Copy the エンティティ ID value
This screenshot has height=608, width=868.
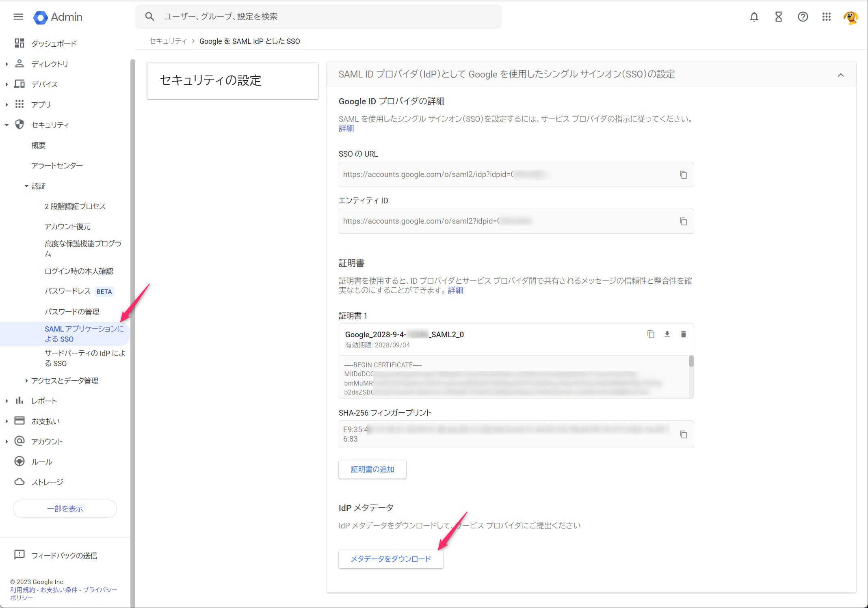[x=683, y=221]
